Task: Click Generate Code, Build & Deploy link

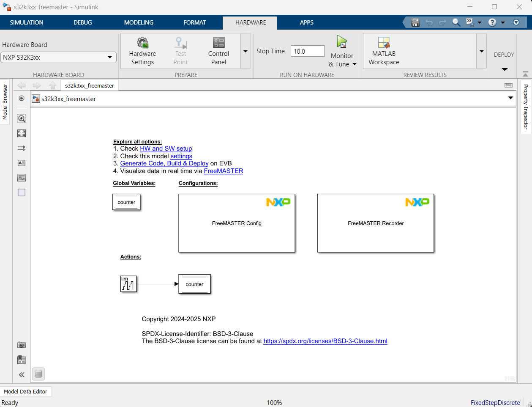Action: [164, 163]
